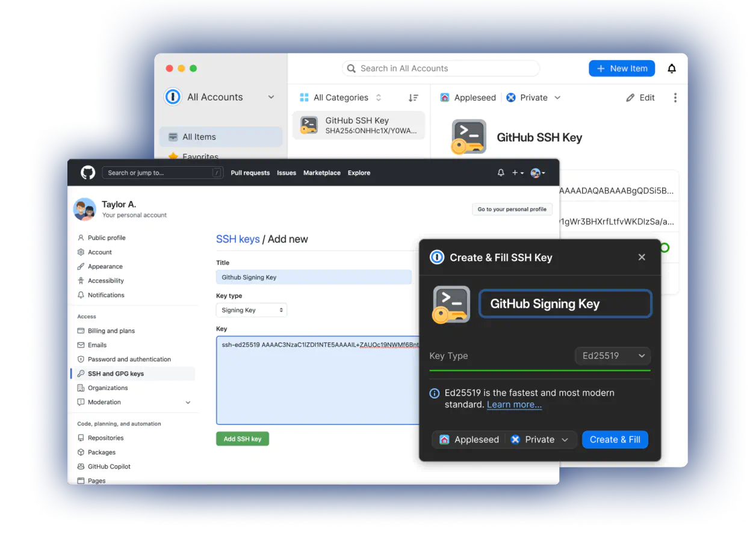Click the search magnifier icon in 1Password
Viewport: 756px width, 537px height.
click(352, 69)
